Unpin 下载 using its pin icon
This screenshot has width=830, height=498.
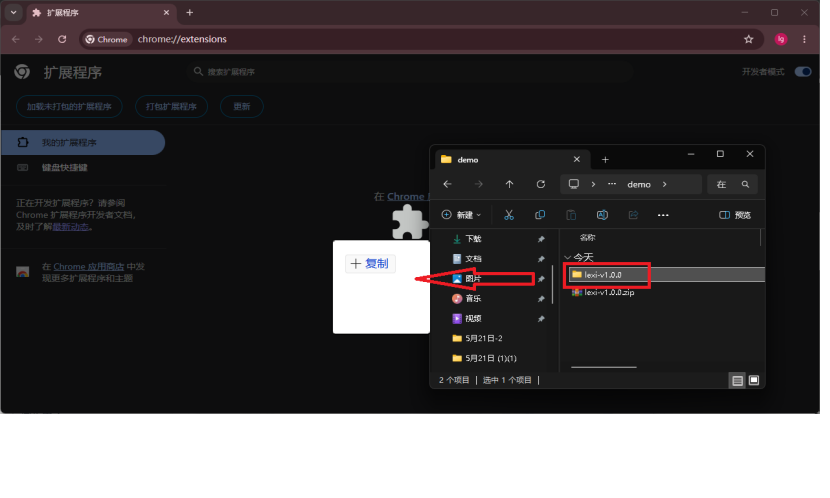click(x=541, y=240)
